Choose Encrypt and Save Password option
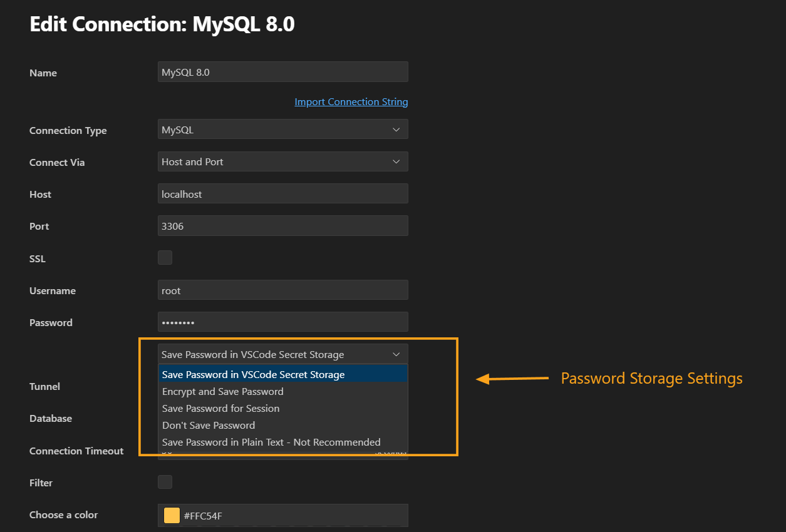The width and height of the screenshot is (786, 532). pyautogui.click(x=223, y=392)
